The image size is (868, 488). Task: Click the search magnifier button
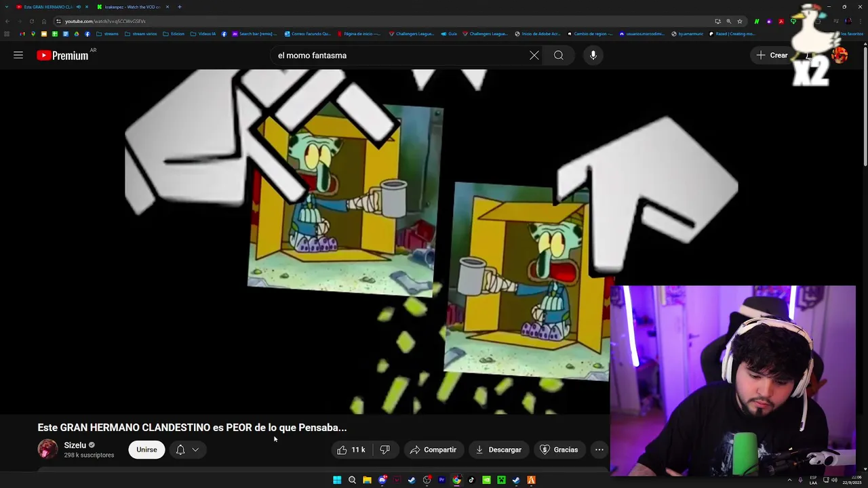point(559,56)
